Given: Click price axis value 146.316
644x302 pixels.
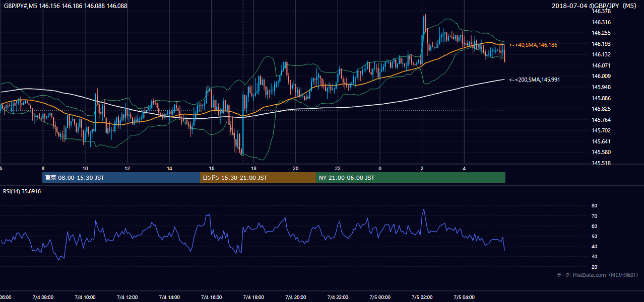Looking at the screenshot, I should pyautogui.click(x=601, y=22).
